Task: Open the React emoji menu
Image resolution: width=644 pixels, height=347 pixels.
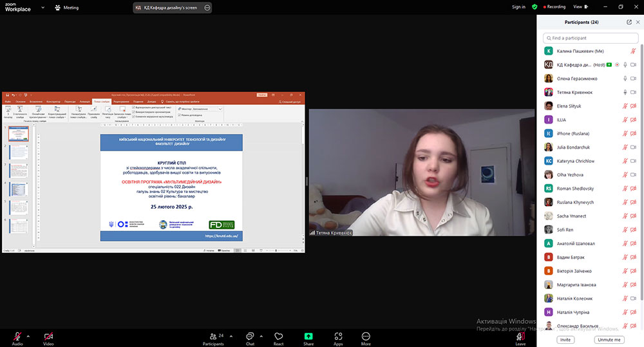Action: pyautogui.click(x=278, y=339)
